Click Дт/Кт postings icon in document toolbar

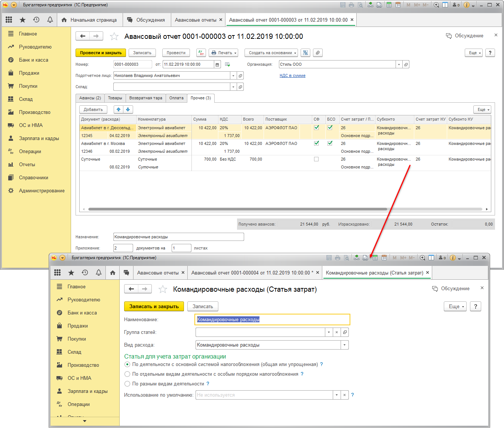201,53
